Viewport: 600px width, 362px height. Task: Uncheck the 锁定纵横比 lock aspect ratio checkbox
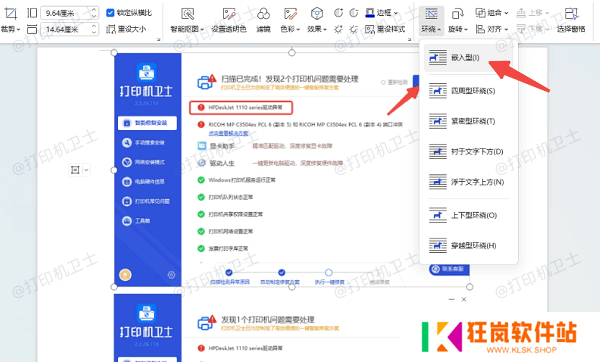coord(110,13)
